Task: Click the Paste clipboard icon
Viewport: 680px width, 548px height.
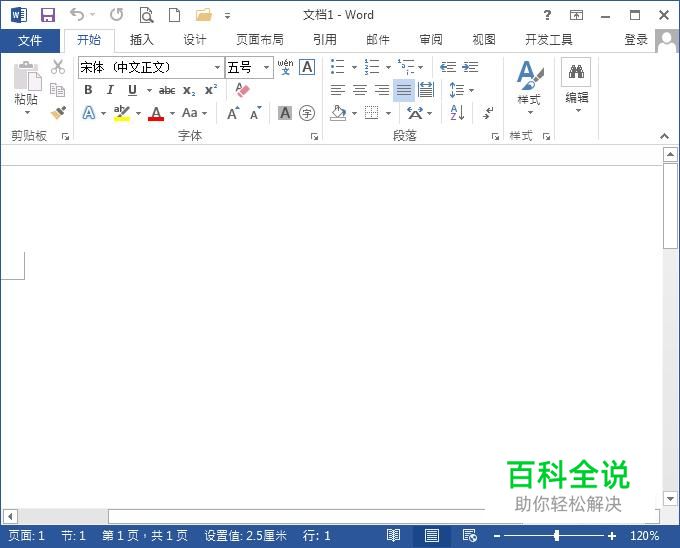Action: tap(27, 75)
